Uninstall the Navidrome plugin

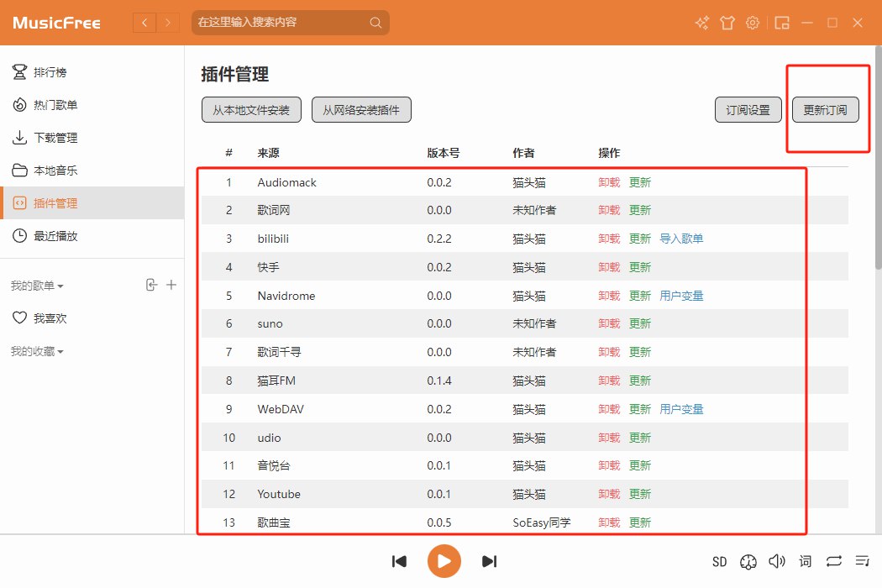(x=609, y=296)
